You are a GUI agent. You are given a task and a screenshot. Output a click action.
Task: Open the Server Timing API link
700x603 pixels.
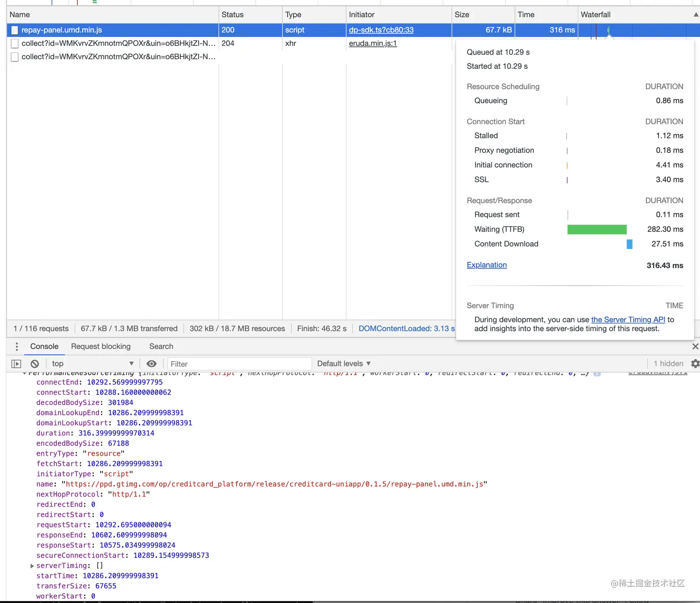click(x=628, y=320)
